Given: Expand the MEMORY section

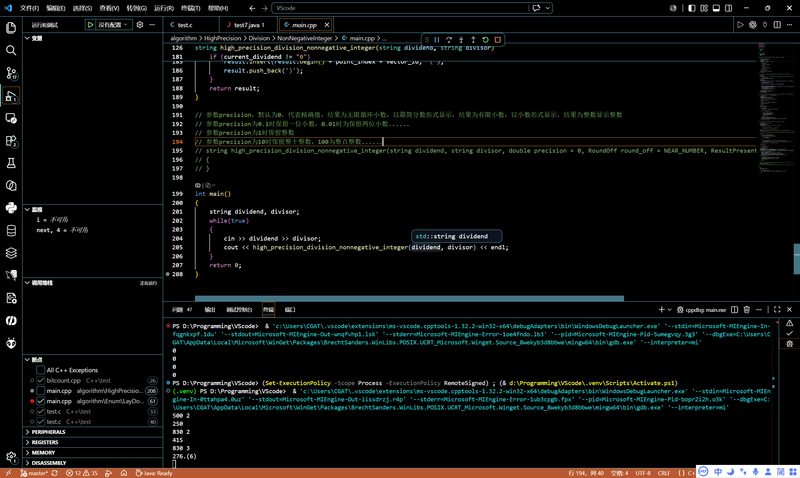Looking at the screenshot, I should [93, 452].
